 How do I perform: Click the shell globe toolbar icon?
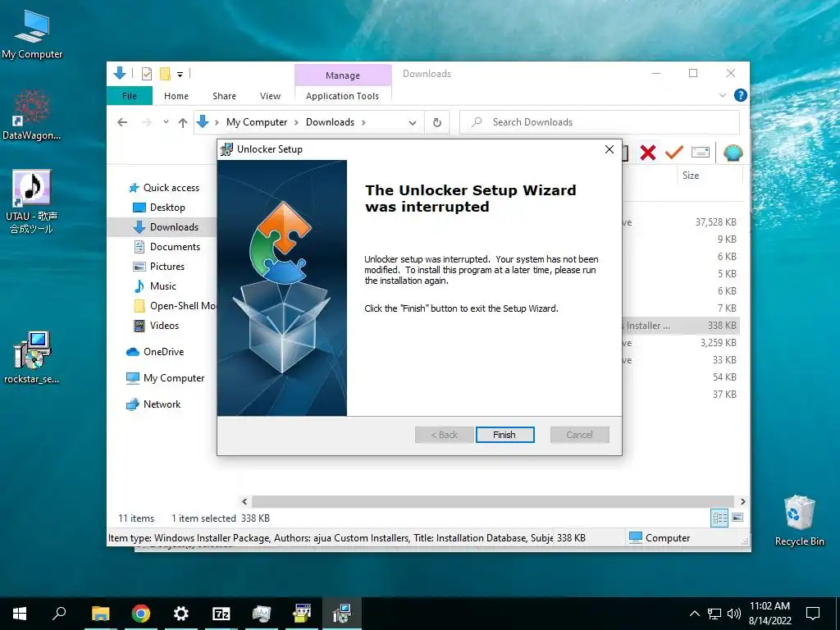coord(733,153)
